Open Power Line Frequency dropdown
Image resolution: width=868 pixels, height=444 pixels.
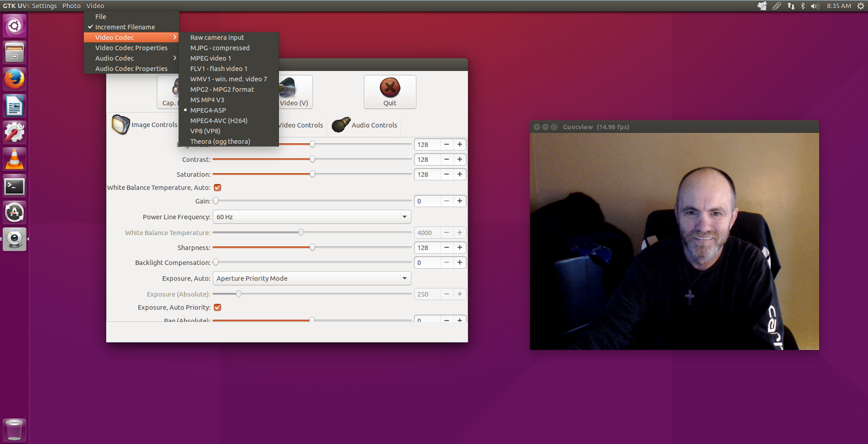312,217
